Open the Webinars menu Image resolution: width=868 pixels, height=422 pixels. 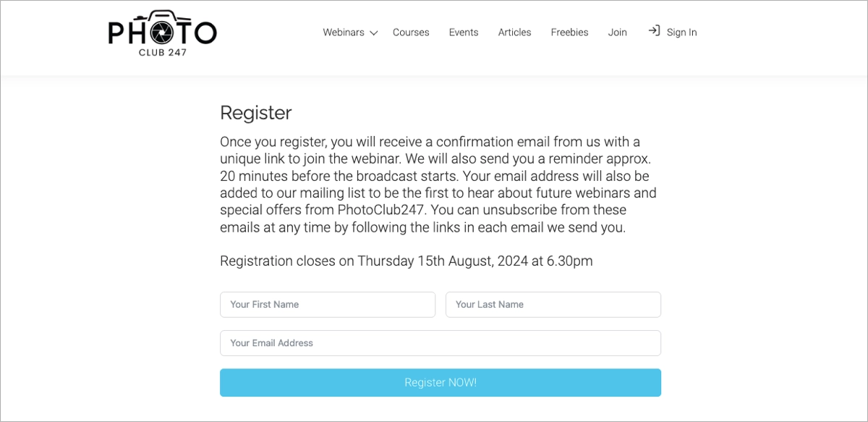(343, 33)
